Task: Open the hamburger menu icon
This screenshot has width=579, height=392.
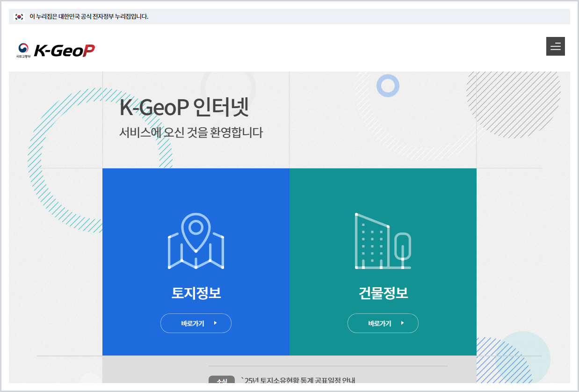Action: tap(555, 46)
